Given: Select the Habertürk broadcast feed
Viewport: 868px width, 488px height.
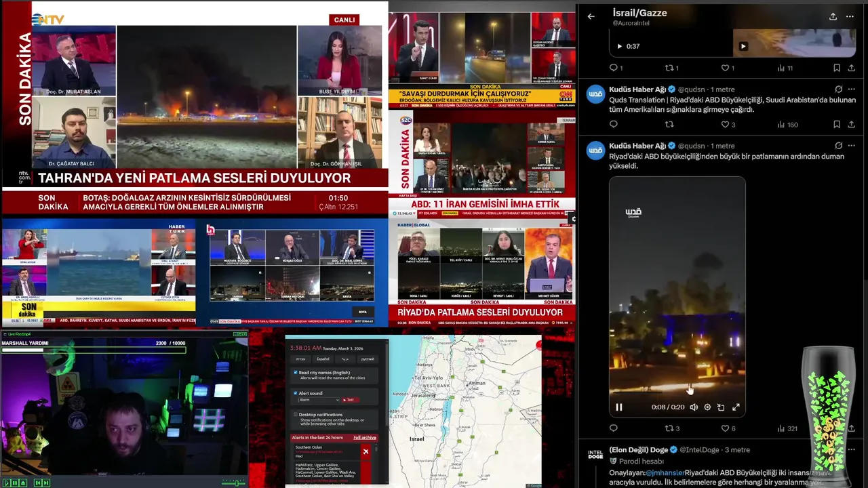Looking at the screenshot, I should [x=98, y=273].
